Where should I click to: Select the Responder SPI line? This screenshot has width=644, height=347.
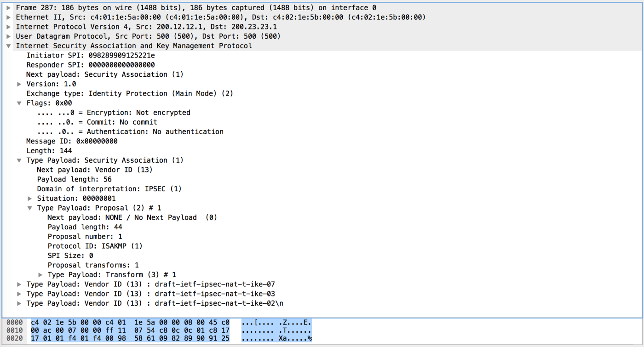90,65
